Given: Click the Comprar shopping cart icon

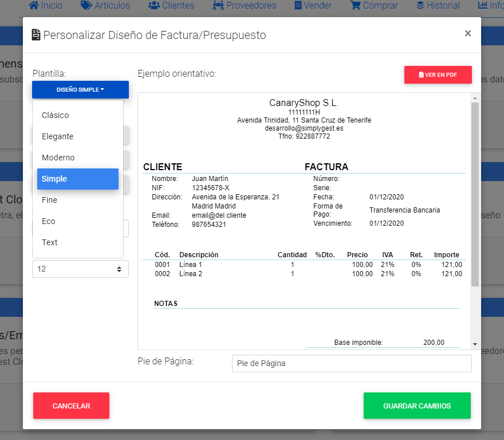Looking at the screenshot, I should [x=356, y=6].
